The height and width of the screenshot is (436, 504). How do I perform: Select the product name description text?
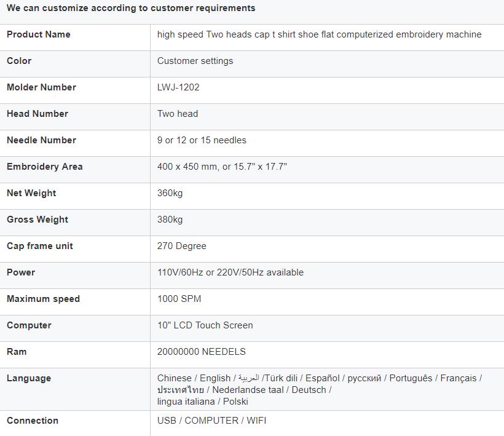pyautogui.click(x=319, y=34)
